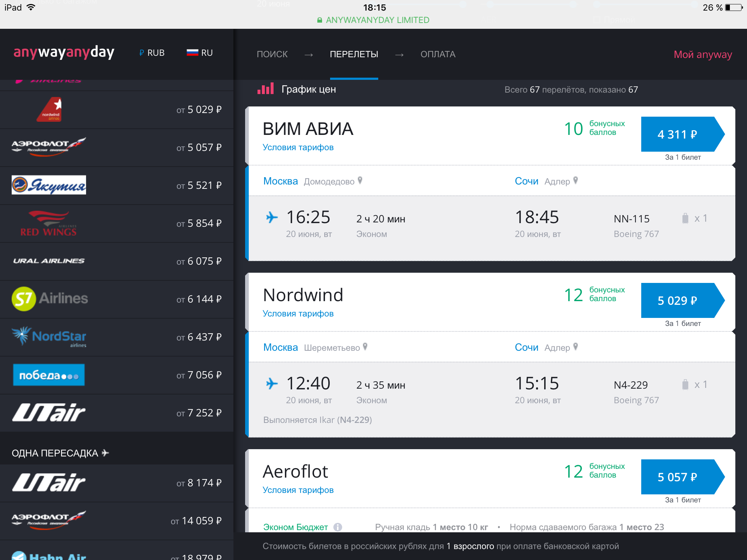The width and height of the screenshot is (747, 560).
Task: Click 10 бонусных баллов on VIM Avia
Action: pos(594,128)
